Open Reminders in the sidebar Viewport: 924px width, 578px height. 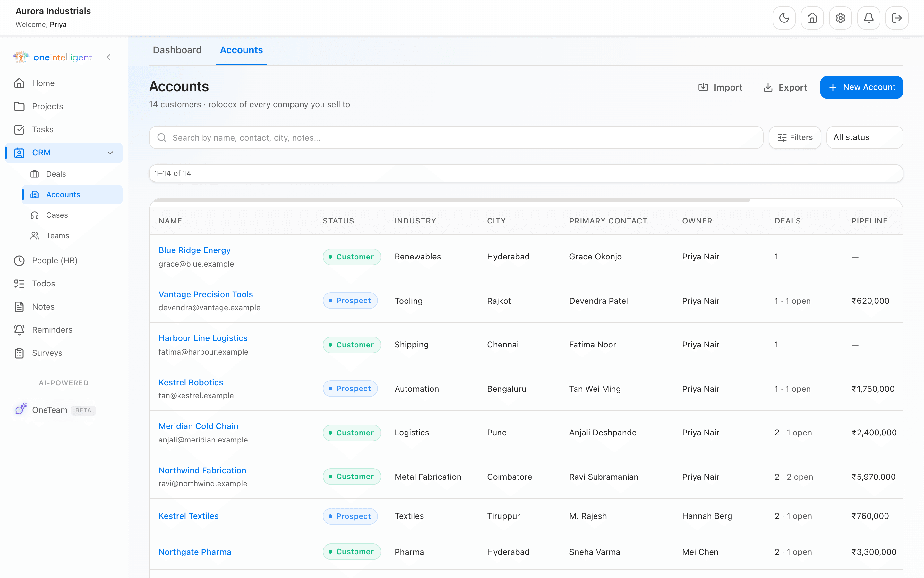pyautogui.click(x=64, y=330)
